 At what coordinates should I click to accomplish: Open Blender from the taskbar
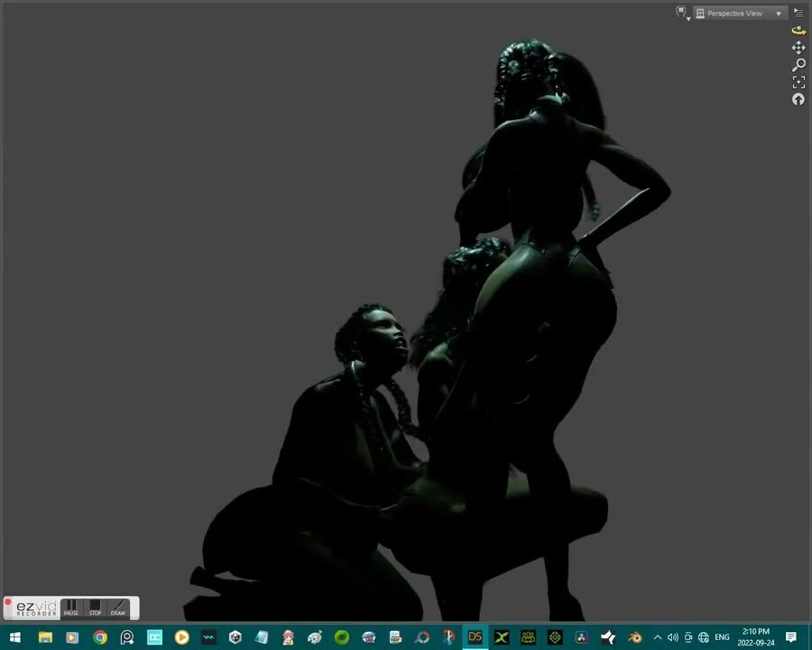pos(635,637)
